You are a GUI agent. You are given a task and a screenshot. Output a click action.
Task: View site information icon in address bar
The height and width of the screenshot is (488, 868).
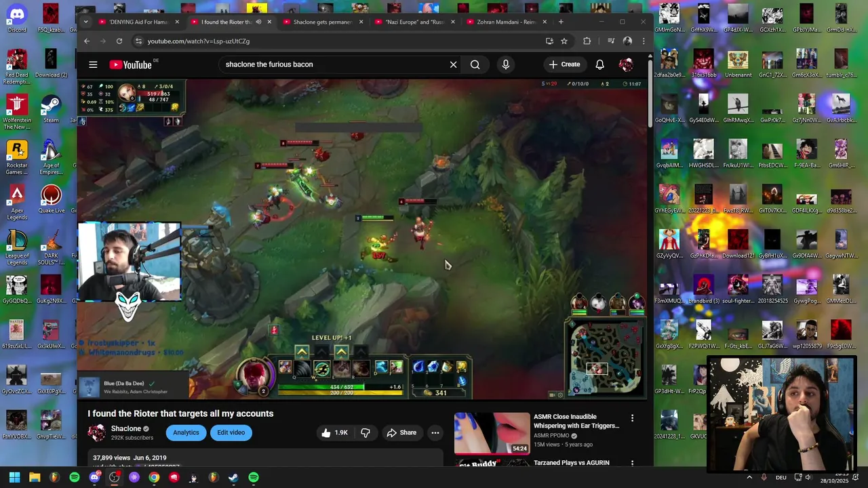138,41
